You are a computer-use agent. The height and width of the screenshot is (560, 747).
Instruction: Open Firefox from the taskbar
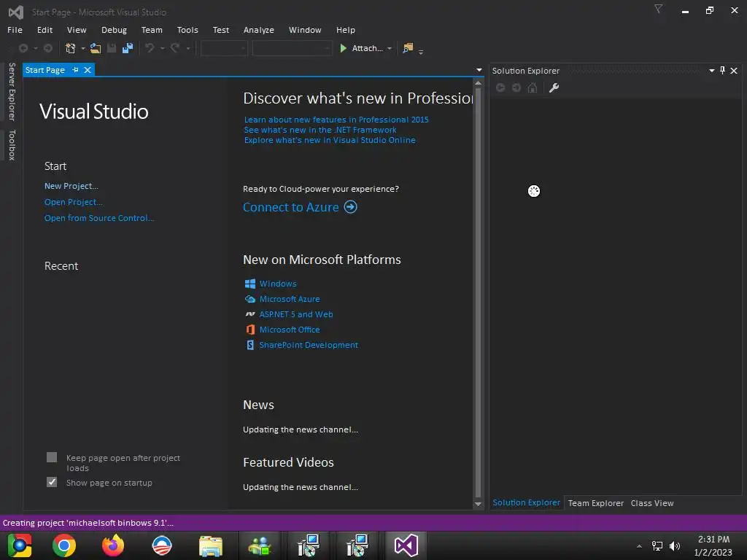coord(113,545)
